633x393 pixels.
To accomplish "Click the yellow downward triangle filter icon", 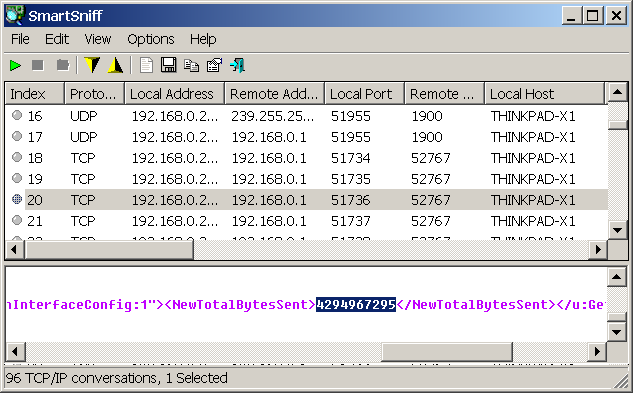I will point(92,65).
